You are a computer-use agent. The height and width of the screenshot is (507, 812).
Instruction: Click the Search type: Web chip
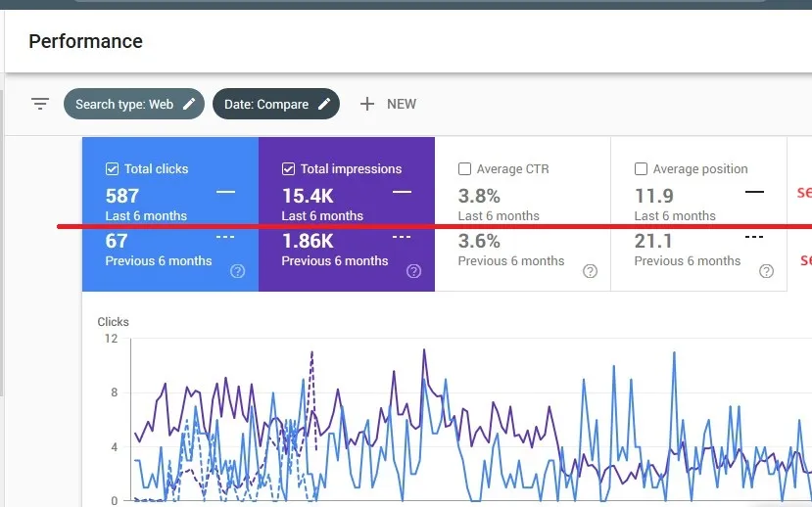point(134,104)
